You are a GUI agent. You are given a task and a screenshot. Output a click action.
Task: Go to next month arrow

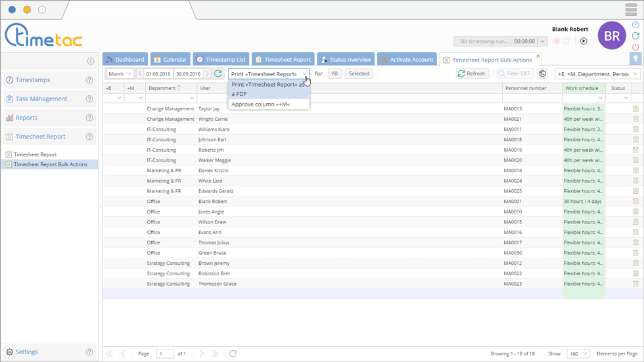click(x=207, y=74)
